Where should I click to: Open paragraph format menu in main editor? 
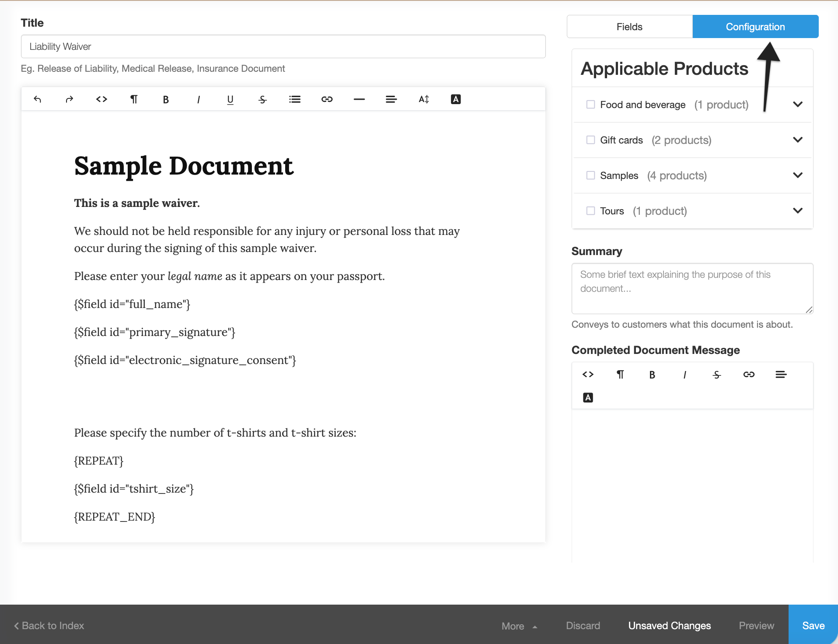tap(134, 99)
